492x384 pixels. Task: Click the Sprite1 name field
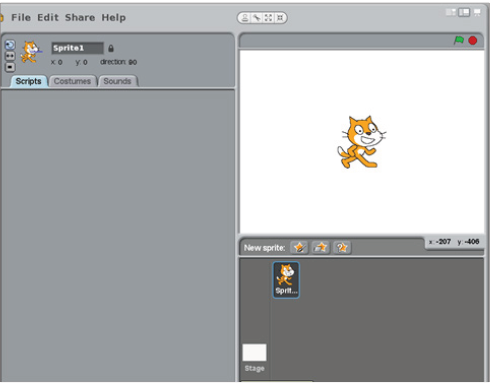(77, 48)
